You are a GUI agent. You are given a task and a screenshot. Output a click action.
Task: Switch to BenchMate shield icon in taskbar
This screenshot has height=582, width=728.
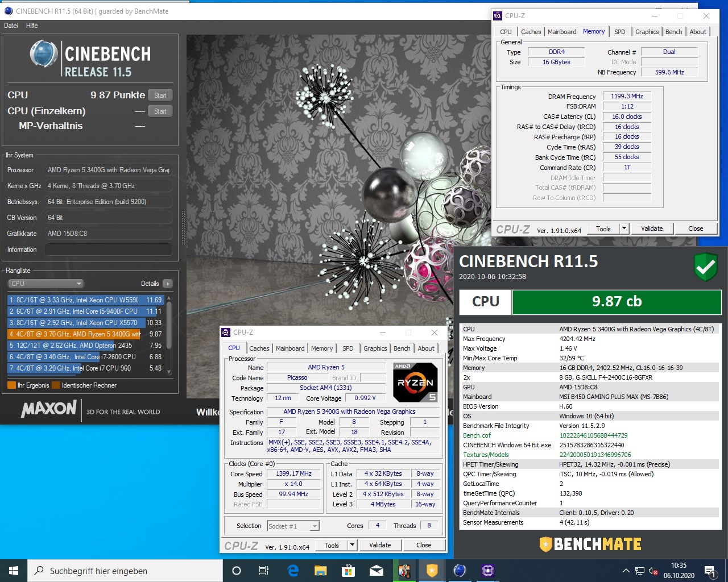[432, 571]
